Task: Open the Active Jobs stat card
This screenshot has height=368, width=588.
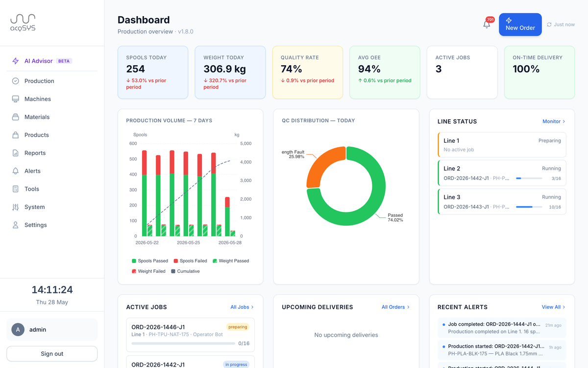Action: pyautogui.click(x=462, y=73)
